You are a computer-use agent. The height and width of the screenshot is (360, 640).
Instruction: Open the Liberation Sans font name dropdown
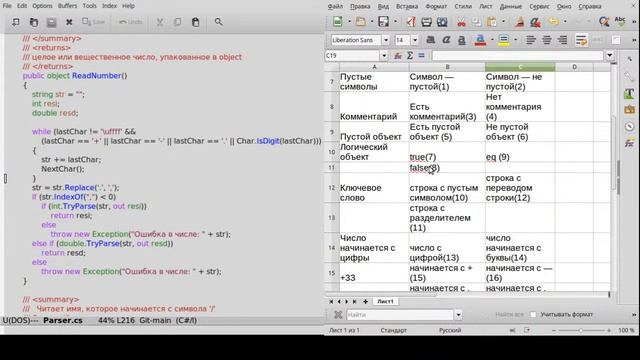point(386,40)
